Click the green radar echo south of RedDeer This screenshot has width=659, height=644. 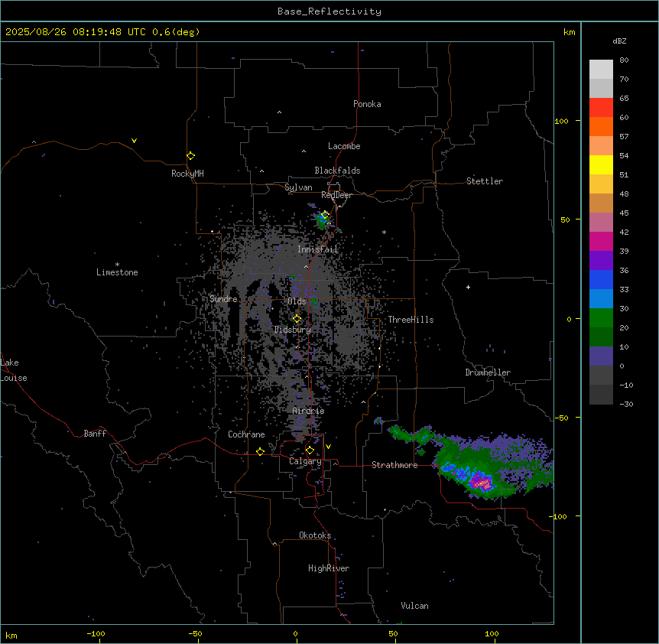[x=323, y=222]
